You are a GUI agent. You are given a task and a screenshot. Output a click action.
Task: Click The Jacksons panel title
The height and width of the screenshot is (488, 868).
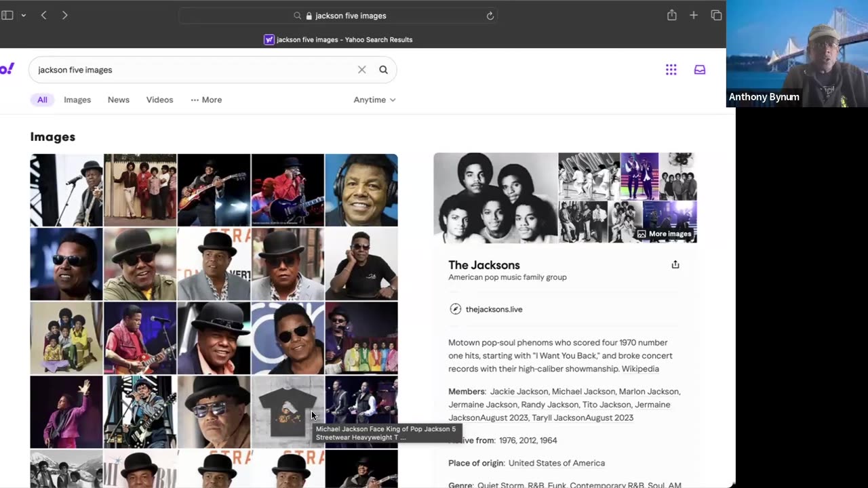484,265
